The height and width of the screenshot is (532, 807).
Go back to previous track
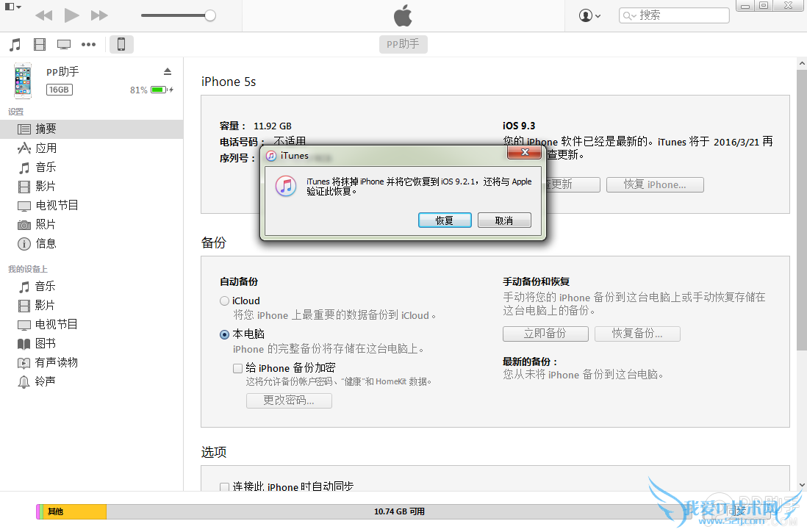click(43, 15)
